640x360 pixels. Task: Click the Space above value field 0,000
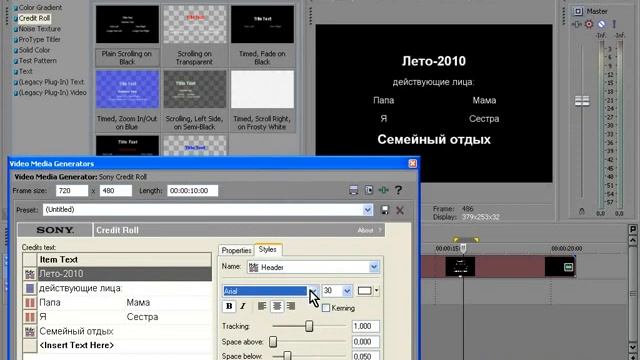click(x=365, y=342)
